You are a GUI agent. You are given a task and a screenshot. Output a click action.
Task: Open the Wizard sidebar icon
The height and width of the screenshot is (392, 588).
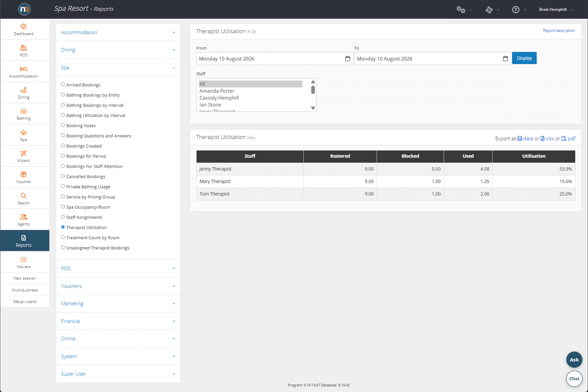[24, 153]
